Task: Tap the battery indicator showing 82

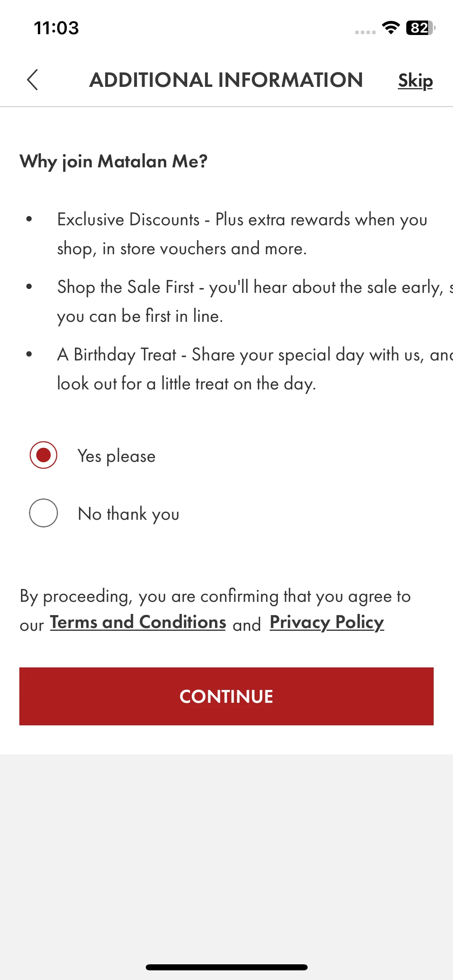Action: click(x=421, y=28)
